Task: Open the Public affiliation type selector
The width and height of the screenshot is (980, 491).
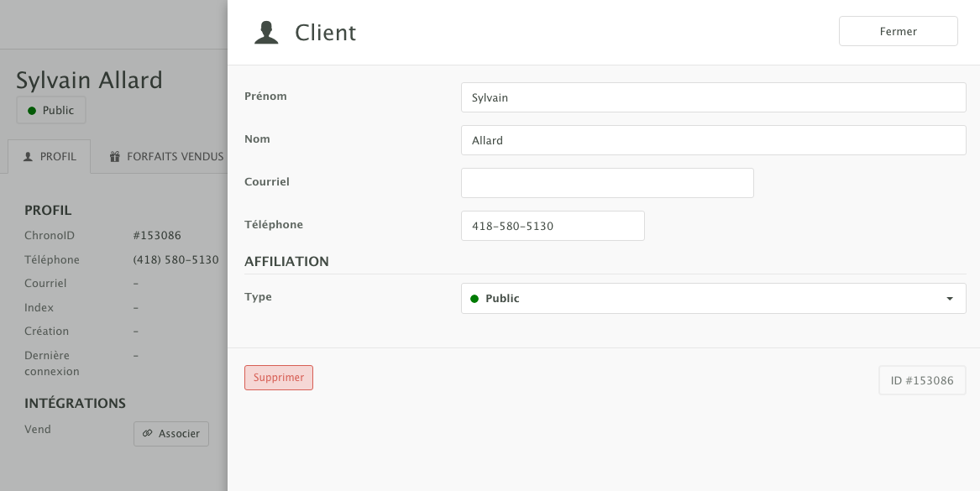Action: pos(712,299)
